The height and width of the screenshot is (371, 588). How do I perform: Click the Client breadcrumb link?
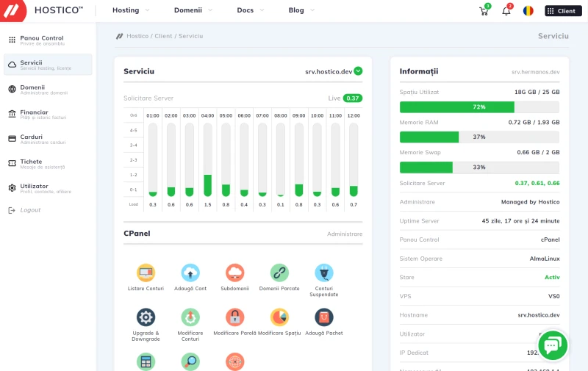coord(163,36)
